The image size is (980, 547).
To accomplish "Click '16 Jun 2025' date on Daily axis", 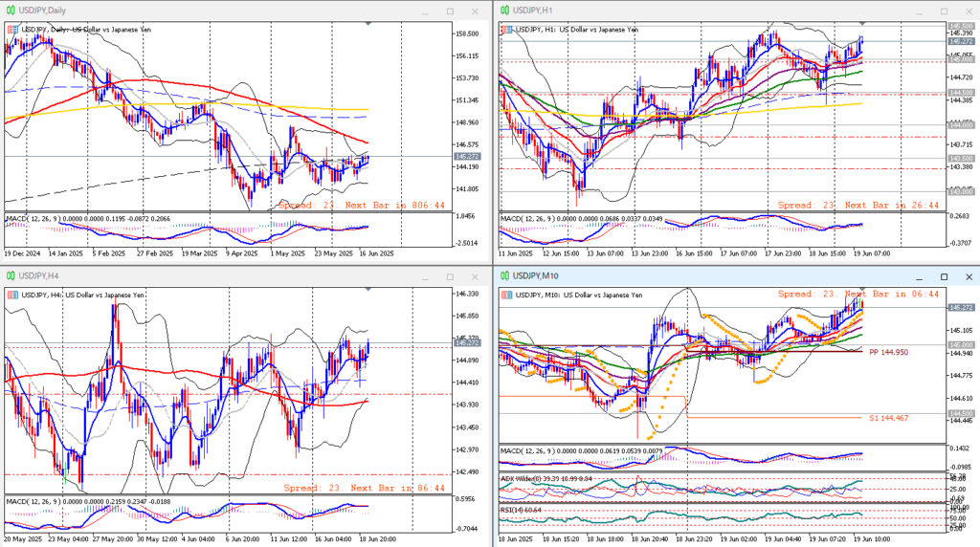I will (x=376, y=253).
